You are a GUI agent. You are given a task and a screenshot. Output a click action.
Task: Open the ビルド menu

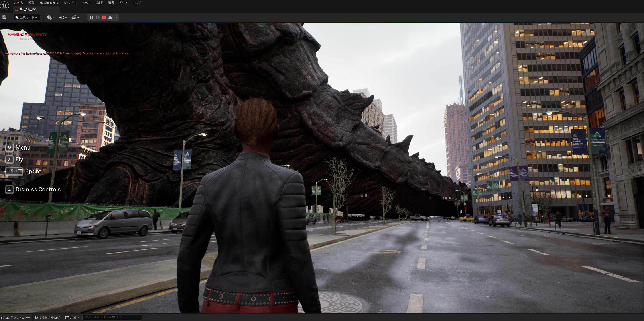(99, 2)
